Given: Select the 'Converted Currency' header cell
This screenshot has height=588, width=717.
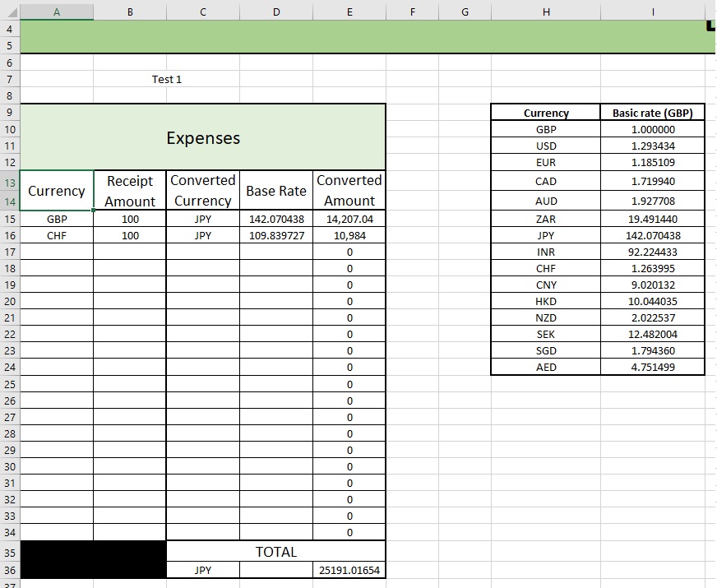Looking at the screenshot, I should coord(203,191).
